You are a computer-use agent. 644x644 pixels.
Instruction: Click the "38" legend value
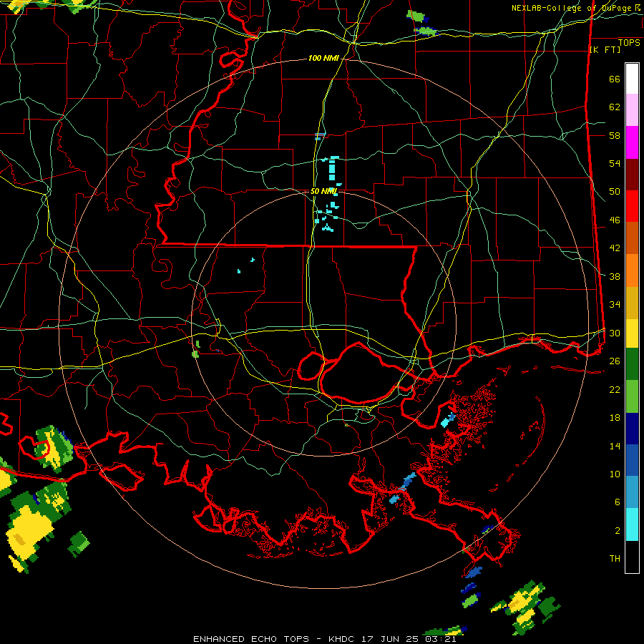click(615, 277)
